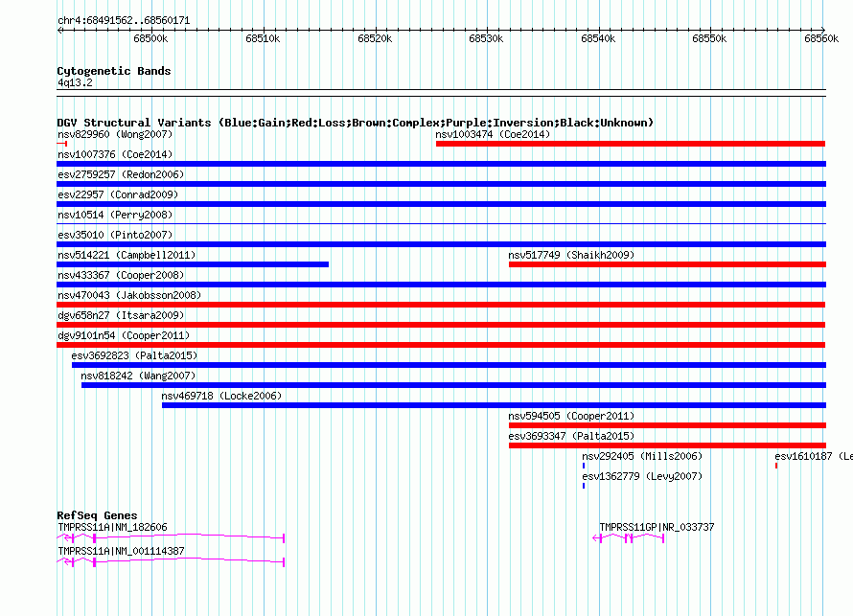Open the nsv433367 (Cooper2008) label
This screenshot has height=616, width=853.
pos(121,275)
